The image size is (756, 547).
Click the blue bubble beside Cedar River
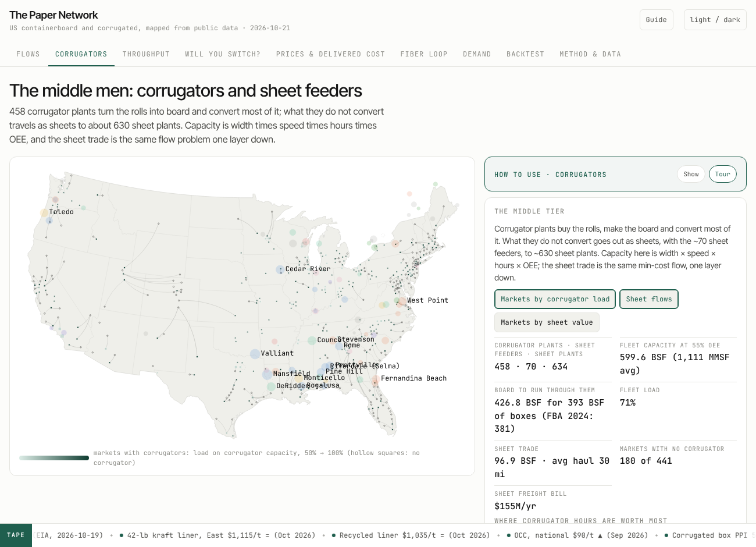[280, 269]
